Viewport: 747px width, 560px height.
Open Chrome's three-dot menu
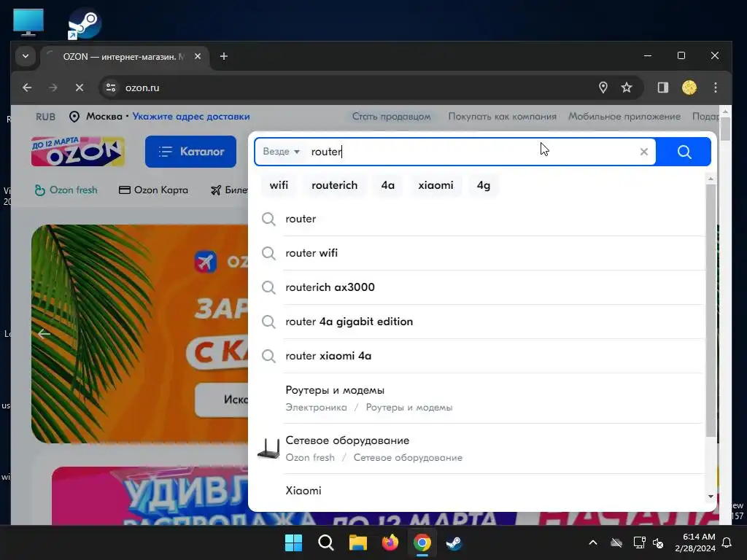715,87
